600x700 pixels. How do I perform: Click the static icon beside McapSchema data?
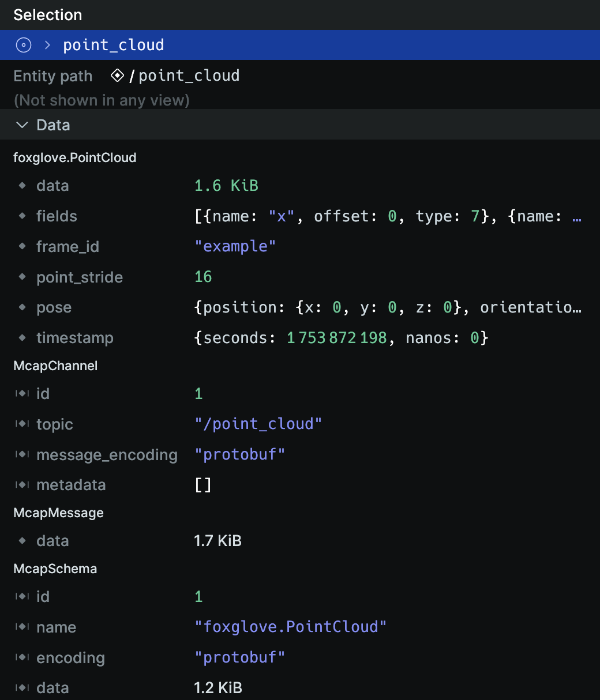[22, 688]
